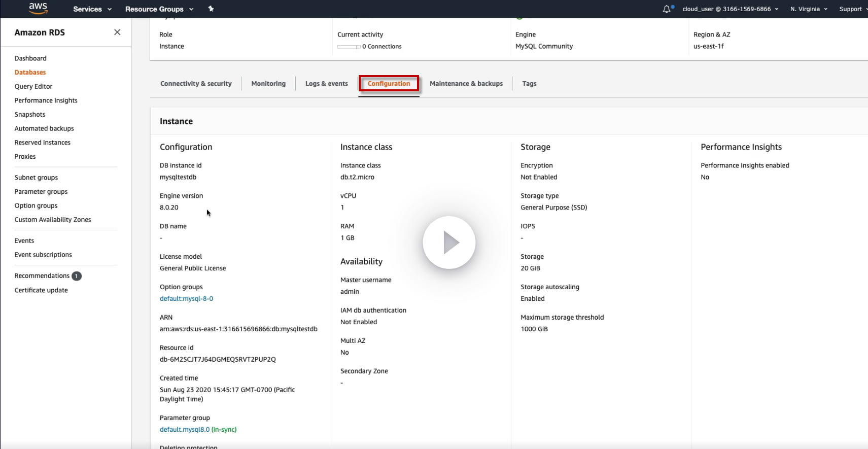Open the cloud_user account dropdown

tap(731, 9)
